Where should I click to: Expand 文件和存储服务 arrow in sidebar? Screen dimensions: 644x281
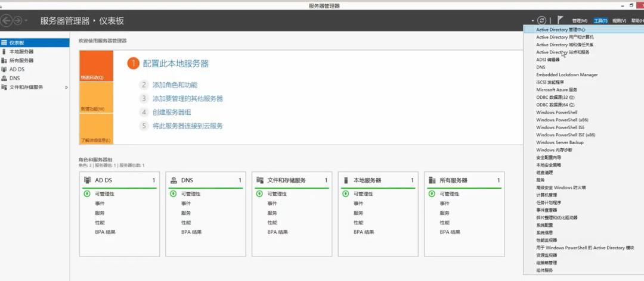pyautogui.click(x=66, y=88)
